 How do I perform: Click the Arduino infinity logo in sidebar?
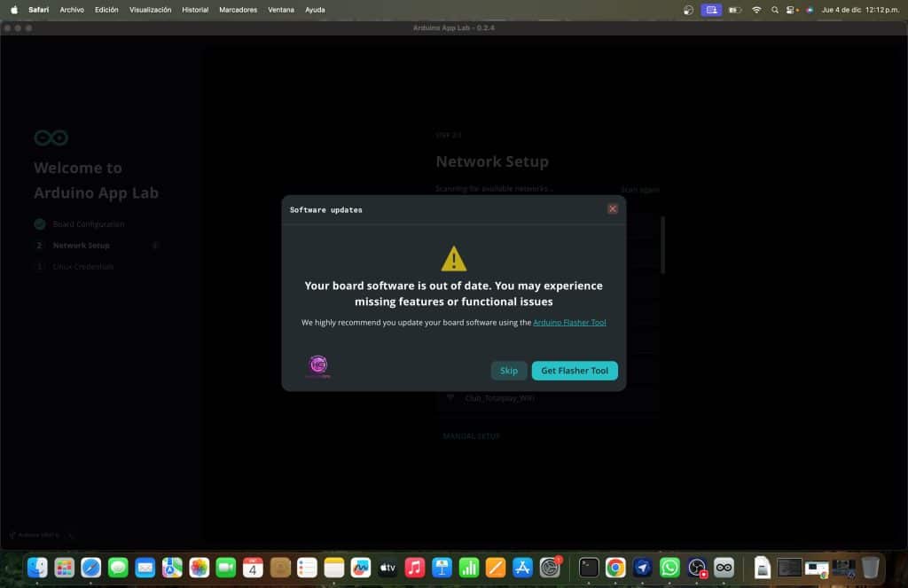51,137
